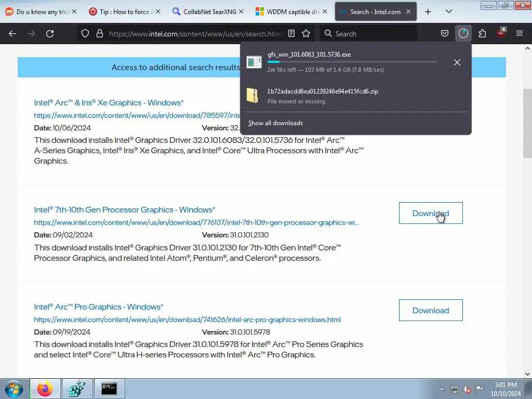
Task: Open the download/776137 URL link
Action: [196, 222]
